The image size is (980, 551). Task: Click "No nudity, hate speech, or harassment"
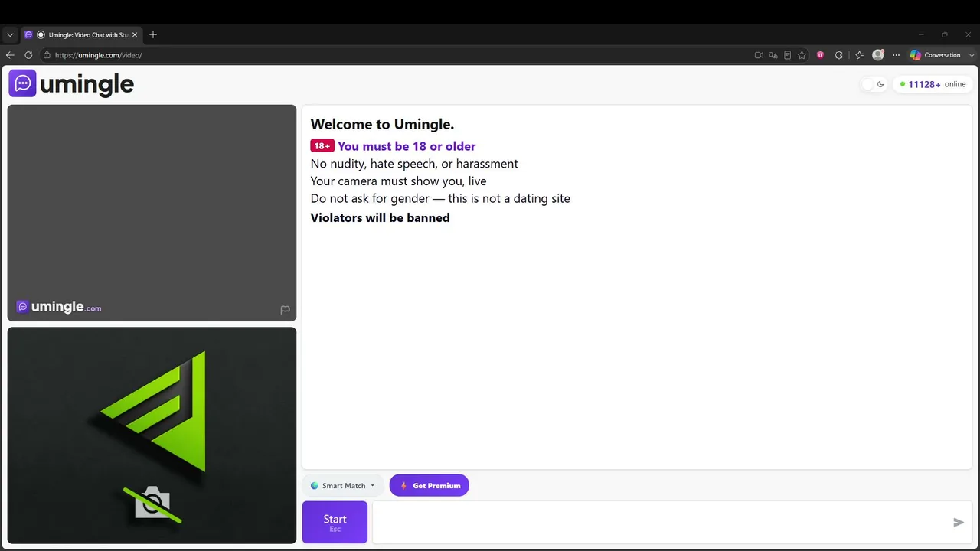click(414, 164)
